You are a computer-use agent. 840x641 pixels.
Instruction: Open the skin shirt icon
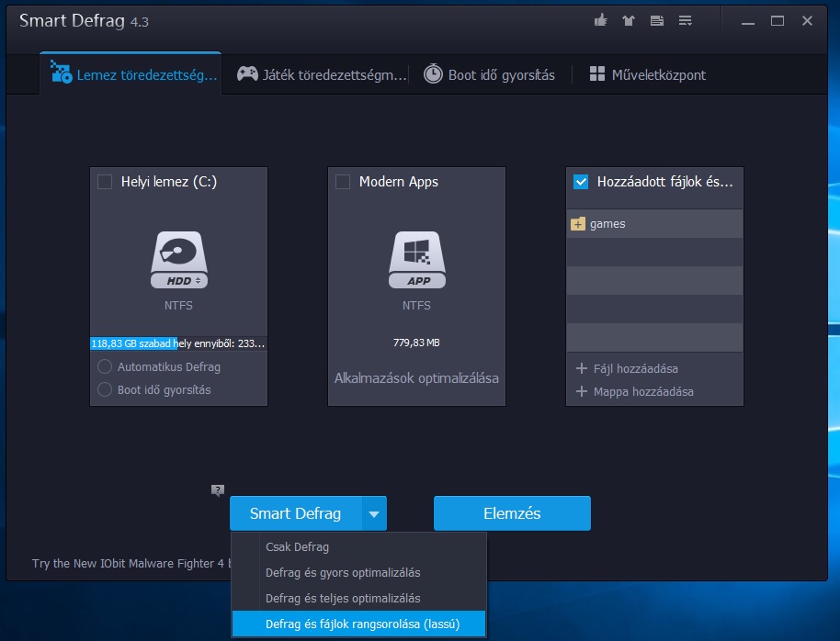pos(629,21)
